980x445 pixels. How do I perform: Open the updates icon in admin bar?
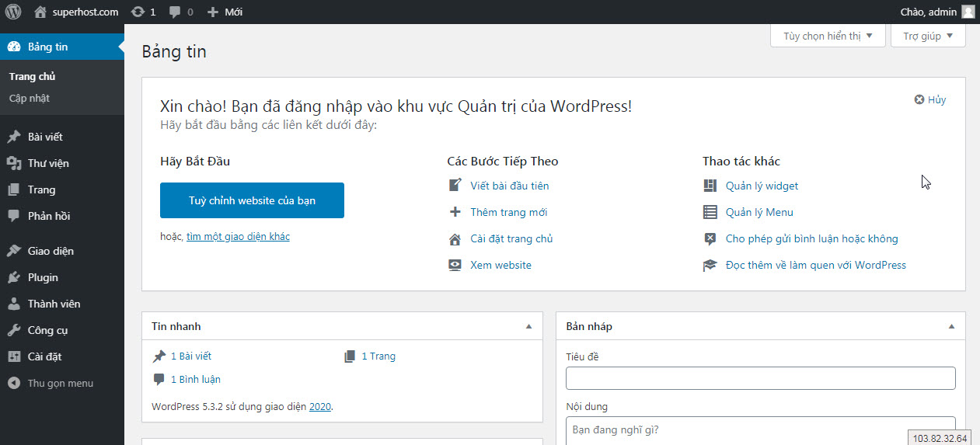(x=138, y=12)
